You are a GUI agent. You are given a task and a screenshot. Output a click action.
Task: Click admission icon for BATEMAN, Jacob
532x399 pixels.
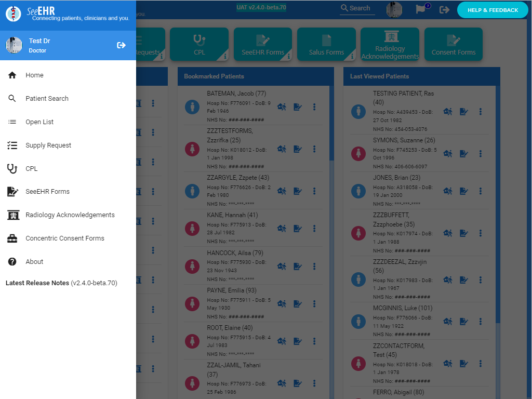282,107
